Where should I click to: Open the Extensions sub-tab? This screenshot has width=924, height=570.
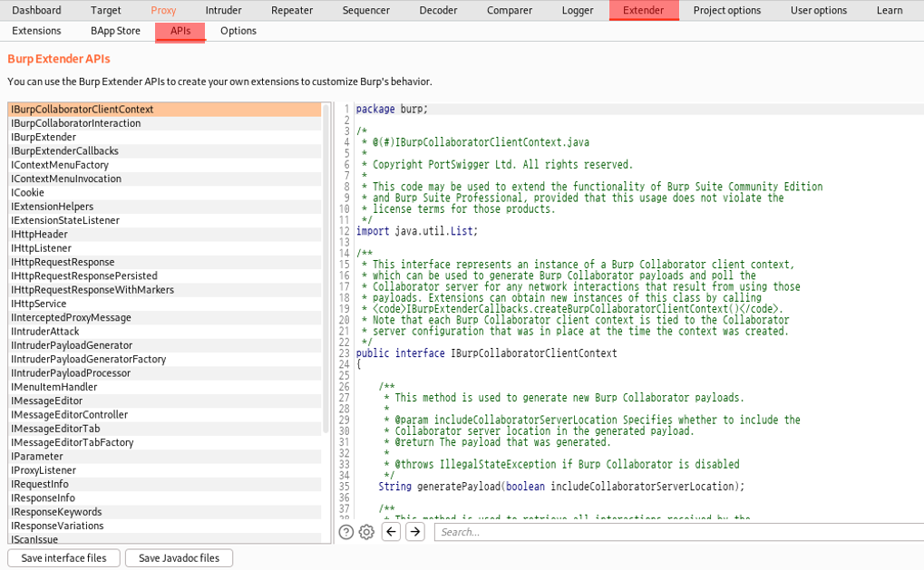tap(36, 31)
